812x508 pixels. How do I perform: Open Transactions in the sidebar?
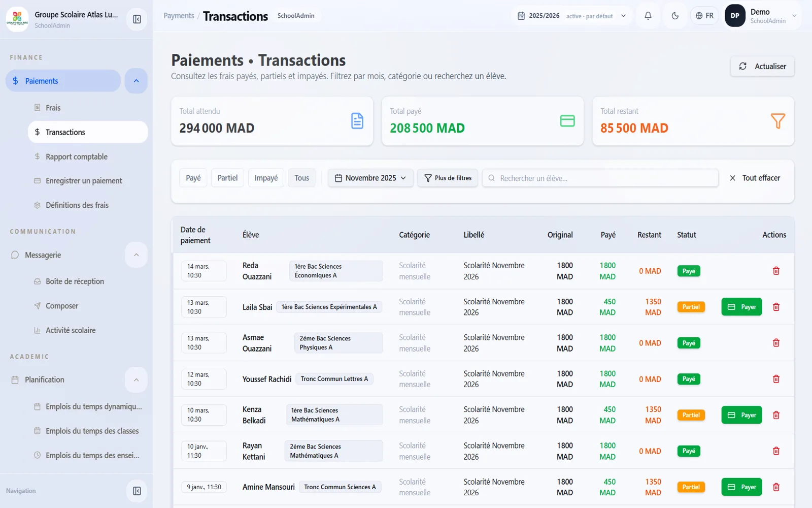click(x=88, y=132)
